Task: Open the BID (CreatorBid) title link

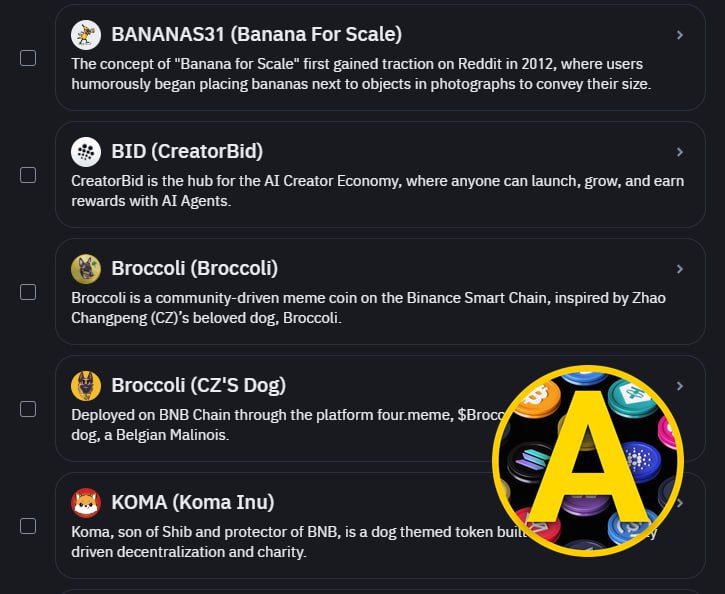Action: click(187, 151)
